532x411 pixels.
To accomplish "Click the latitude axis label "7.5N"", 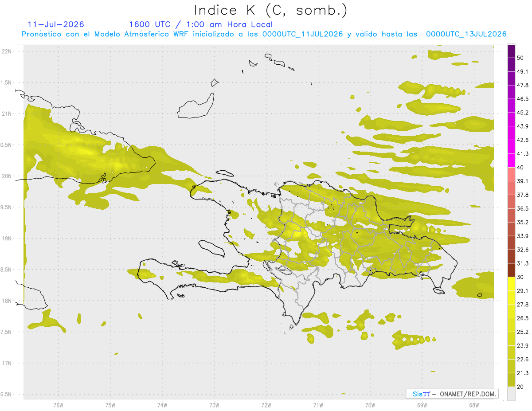I will 7,332.
